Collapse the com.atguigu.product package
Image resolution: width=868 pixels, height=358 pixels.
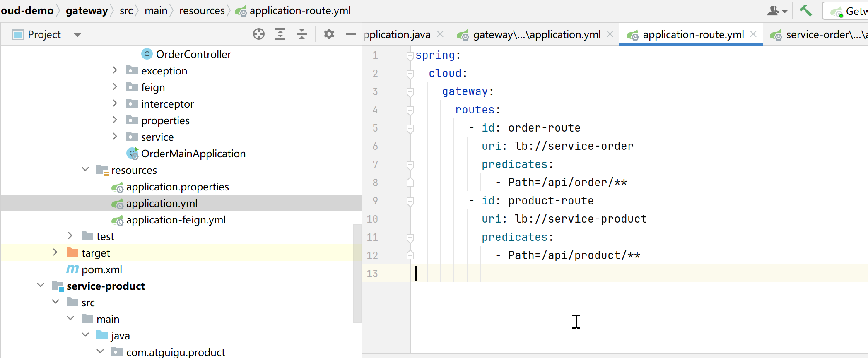point(100,352)
